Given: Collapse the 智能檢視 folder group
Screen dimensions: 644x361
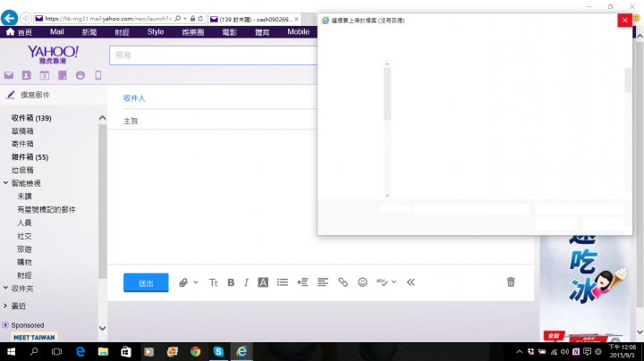Looking at the screenshot, I should coord(5,183).
